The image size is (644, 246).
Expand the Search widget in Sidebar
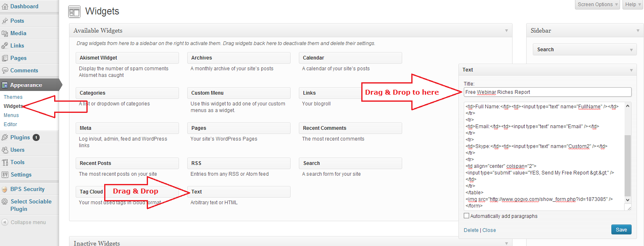[x=631, y=50]
